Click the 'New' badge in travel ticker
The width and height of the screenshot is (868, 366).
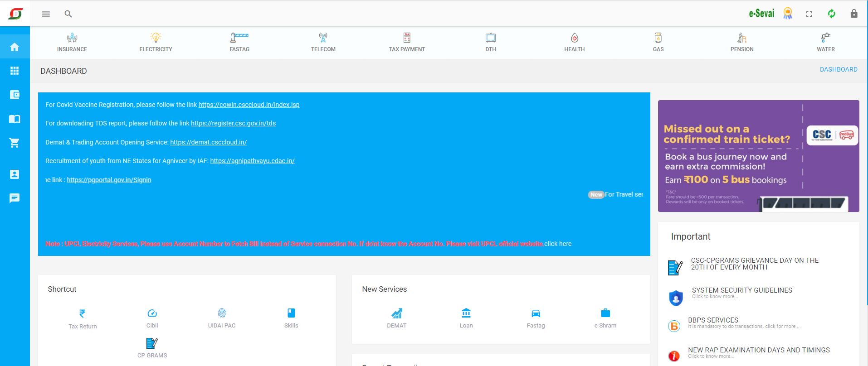(596, 195)
